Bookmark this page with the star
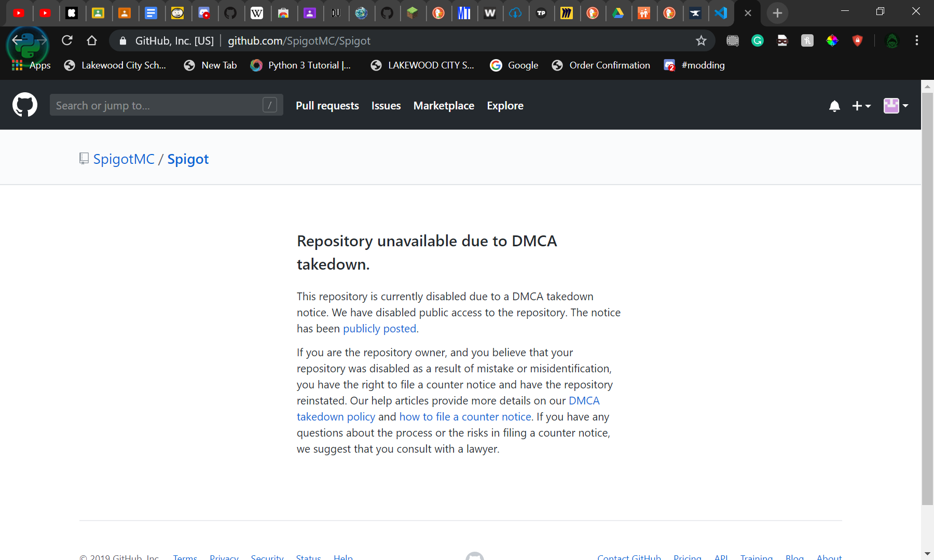The width and height of the screenshot is (934, 560). coord(701,40)
